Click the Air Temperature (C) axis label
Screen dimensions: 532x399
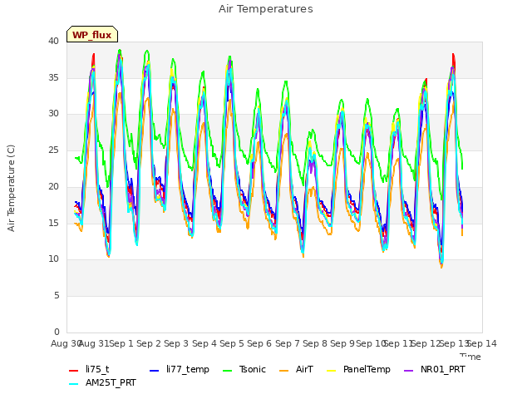pos(11,189)
